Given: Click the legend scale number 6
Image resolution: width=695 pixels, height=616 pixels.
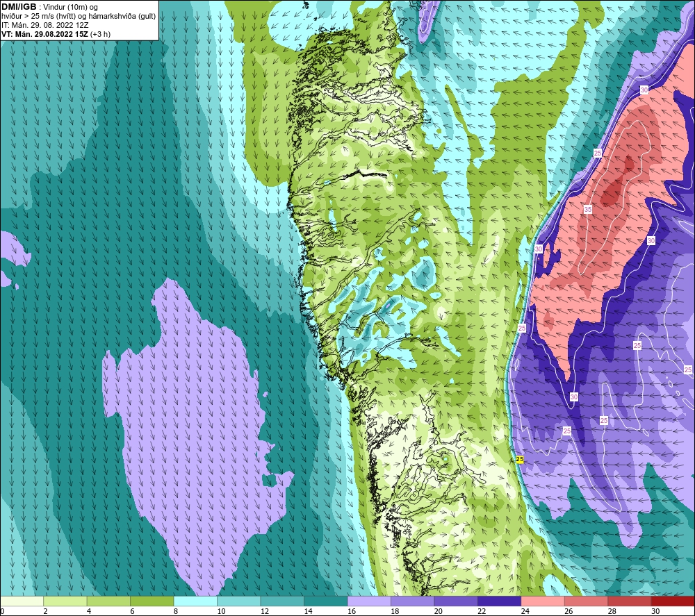Looking at the screenshot, I should pos(132,611).
